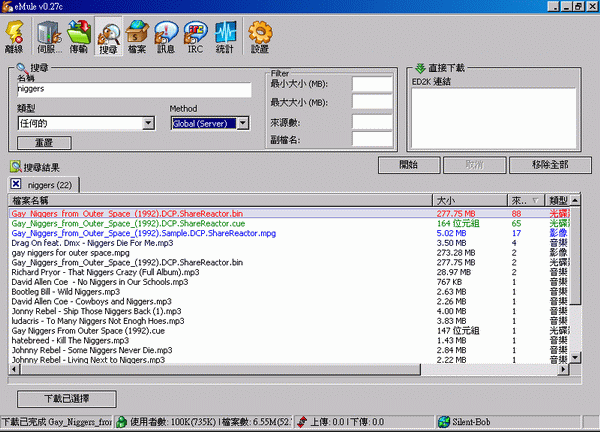Screen dimensions: 600x432
Task: Sort by the file name (檔案名稱) column header
Action: 220,200
